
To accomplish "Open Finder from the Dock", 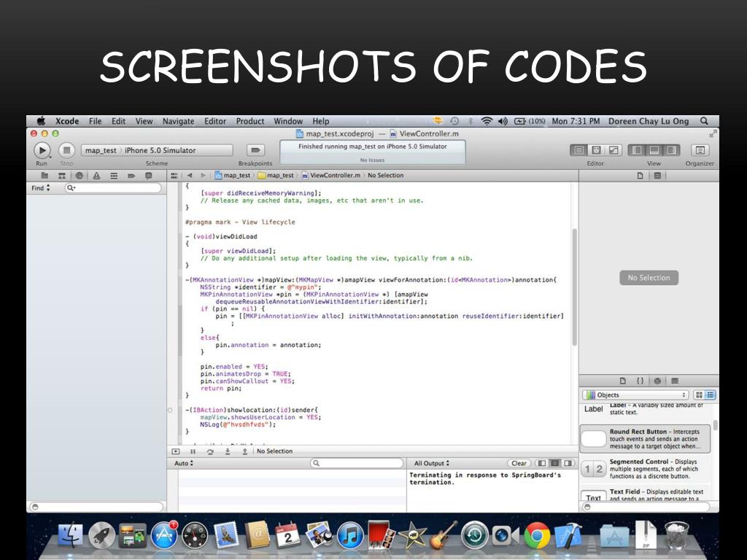I will click(x=71, y=535).
